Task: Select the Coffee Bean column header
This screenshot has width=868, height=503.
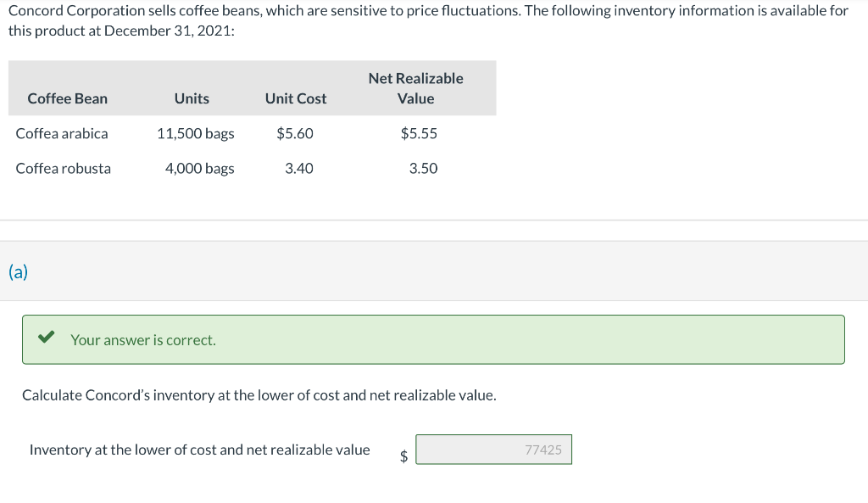Action: 68,98
